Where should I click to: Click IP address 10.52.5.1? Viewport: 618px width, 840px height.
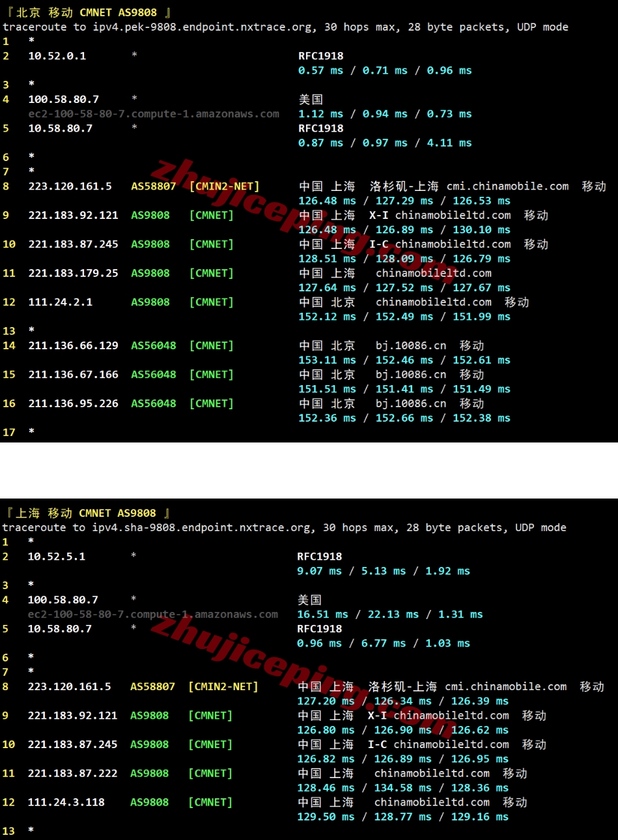56,557
